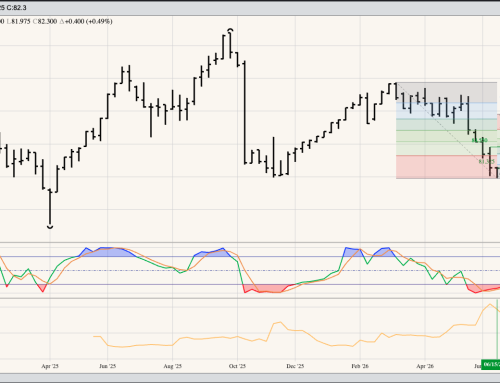500x383 pixels.
Task: Click the red oversold stochastic fill near Nov '25
Action: (x=267, y=288)
